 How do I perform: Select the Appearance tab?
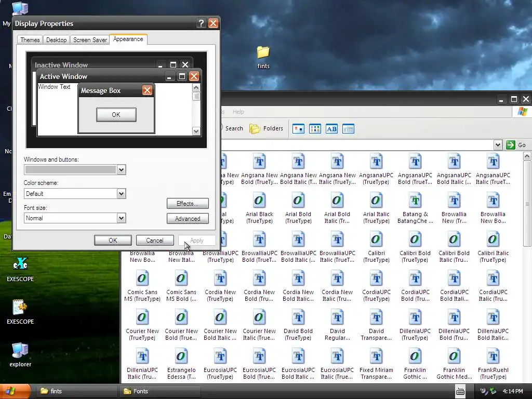coord(128,39)
